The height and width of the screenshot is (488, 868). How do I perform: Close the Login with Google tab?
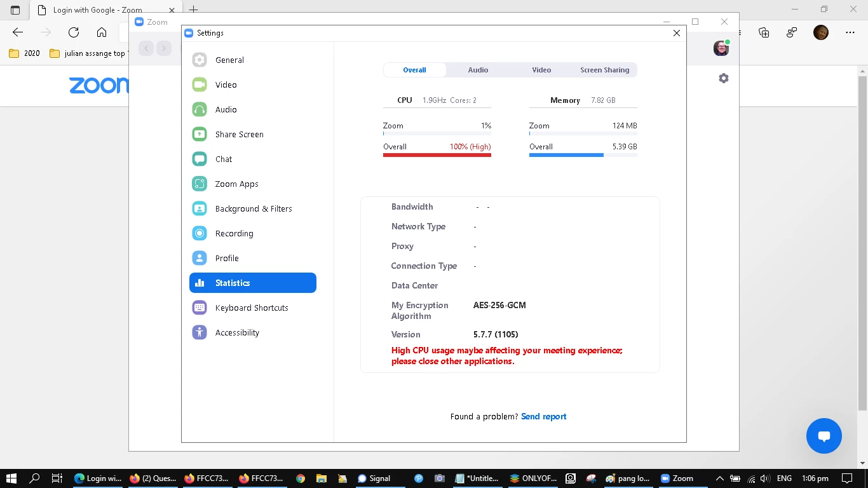[170, 10]
